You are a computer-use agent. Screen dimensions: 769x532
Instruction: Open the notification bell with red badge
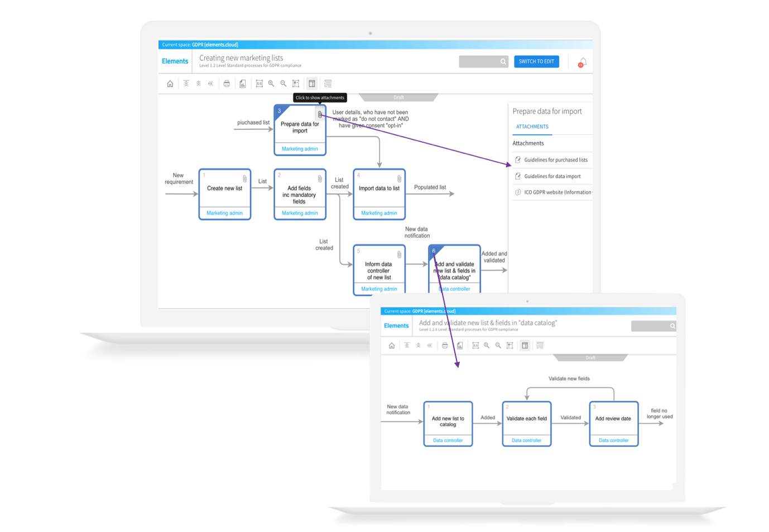[582, 62]
